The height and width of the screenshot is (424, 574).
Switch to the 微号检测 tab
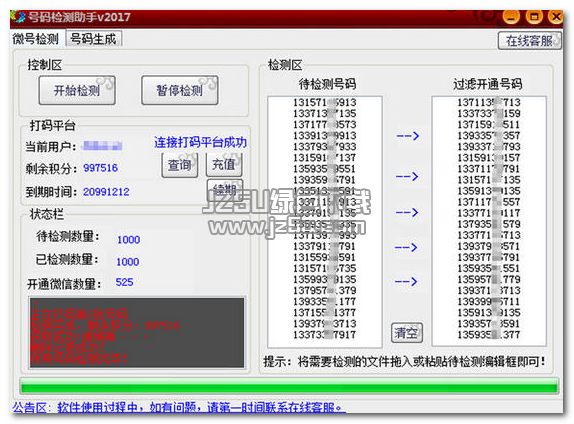click(x=36, y=38)
